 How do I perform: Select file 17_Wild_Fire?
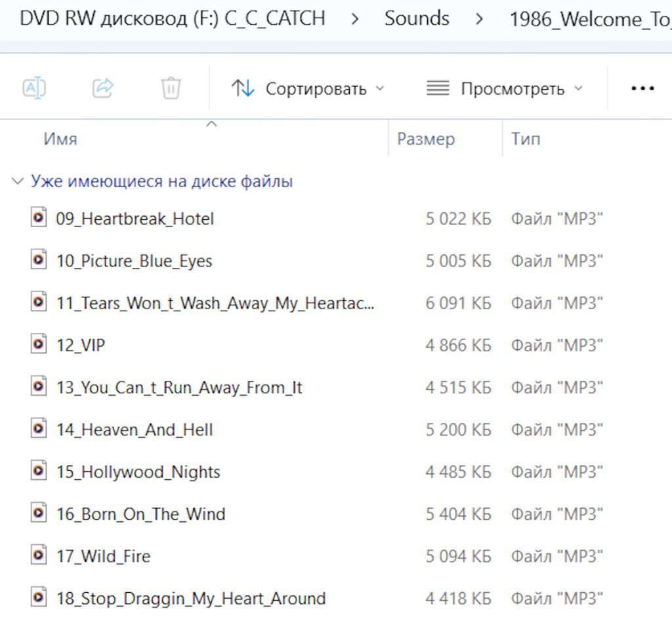pos(104,557)
